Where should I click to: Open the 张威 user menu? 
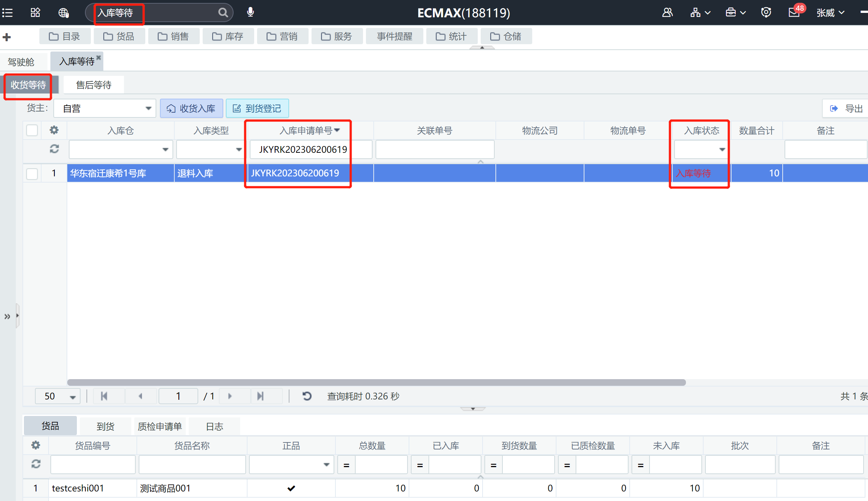click(x=830, y=13)
